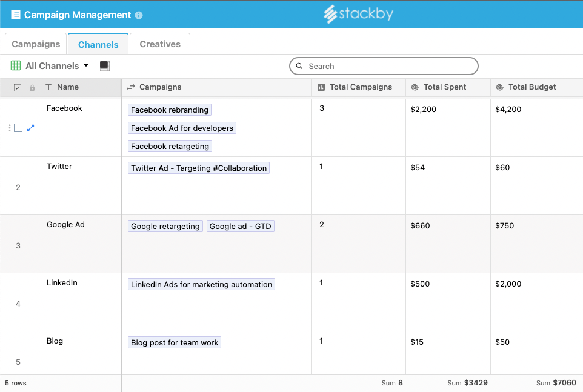Open the Blog post for team work tag

(x=175, y=342)
